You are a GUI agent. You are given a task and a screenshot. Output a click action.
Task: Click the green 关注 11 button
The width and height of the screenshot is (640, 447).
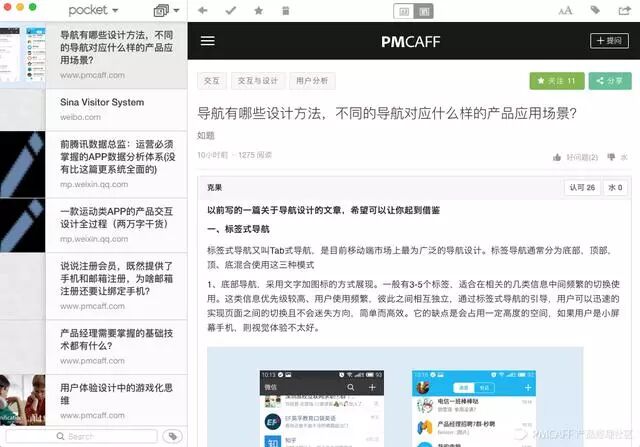pos(557,81)
